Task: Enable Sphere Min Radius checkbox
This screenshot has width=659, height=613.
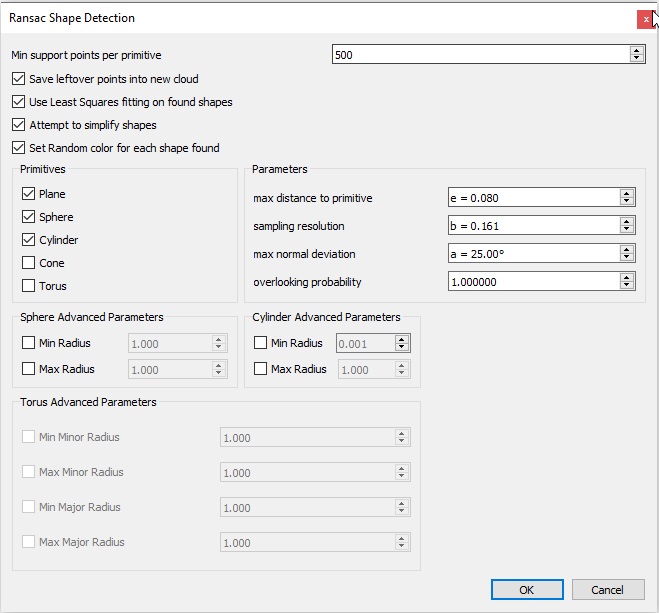Action: 28,344
